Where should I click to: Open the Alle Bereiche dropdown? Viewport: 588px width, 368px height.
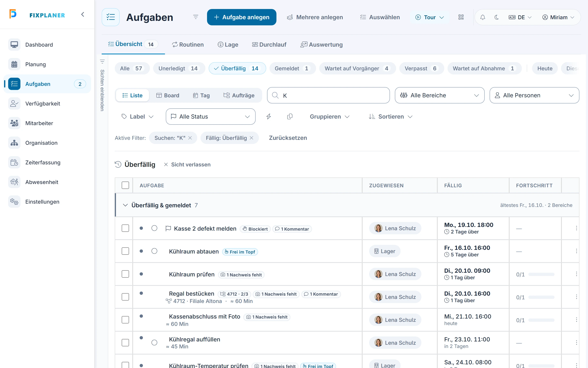pos(440,95)
